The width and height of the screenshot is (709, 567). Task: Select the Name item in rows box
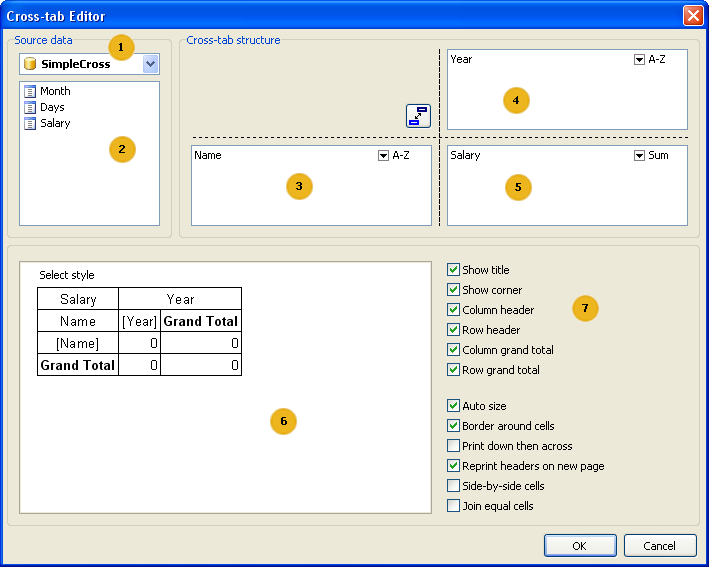(x=208, y=156)
